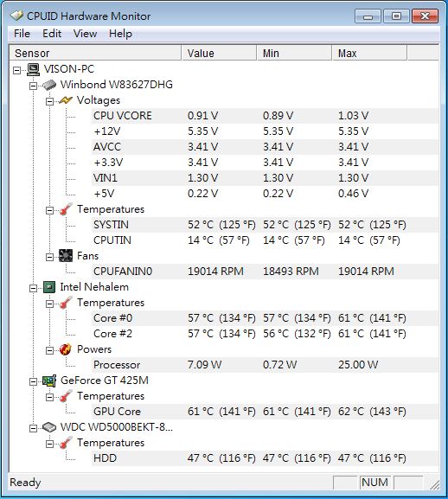Select the GeForce GT 425M card icon

(49, 381)
